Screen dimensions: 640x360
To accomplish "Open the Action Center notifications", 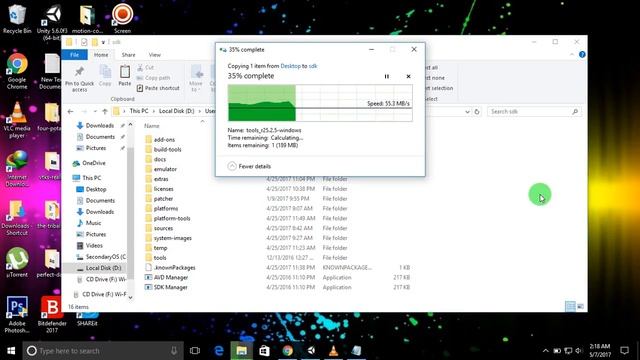I will pos(624,351).
